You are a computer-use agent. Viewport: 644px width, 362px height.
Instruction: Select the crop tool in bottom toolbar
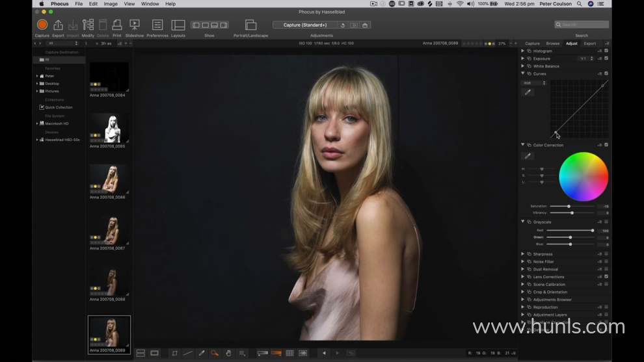coord(174,353)
